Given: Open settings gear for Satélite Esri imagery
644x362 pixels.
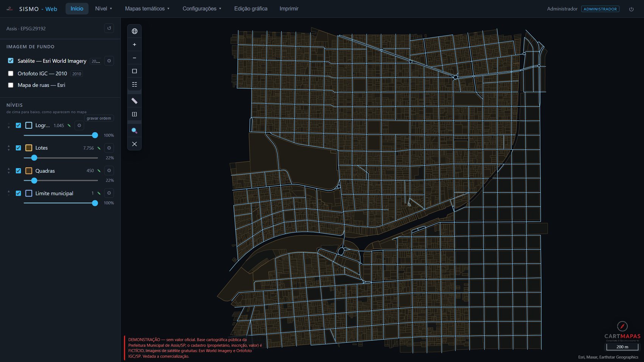Looking at the screenshot, I should pos(109,61).
